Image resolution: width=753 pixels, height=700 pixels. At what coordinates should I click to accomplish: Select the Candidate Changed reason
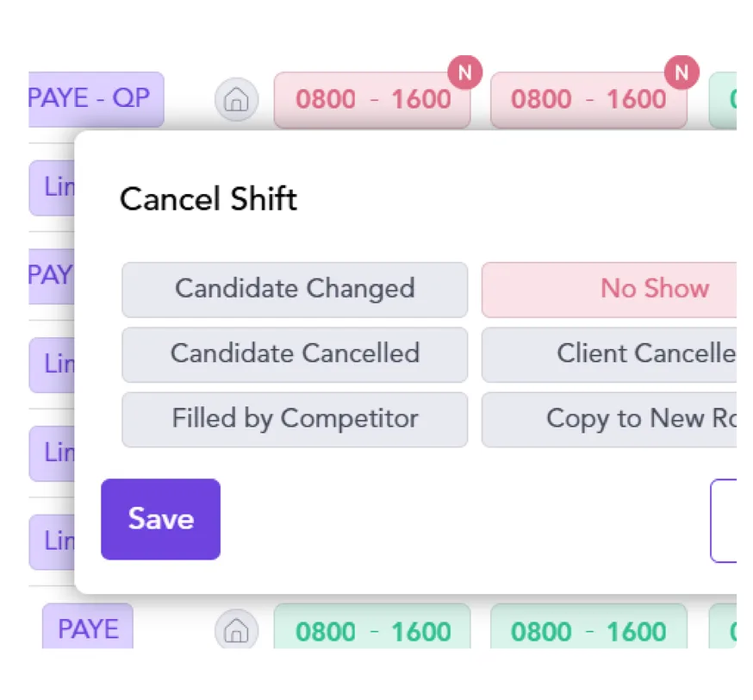(295, 290)
